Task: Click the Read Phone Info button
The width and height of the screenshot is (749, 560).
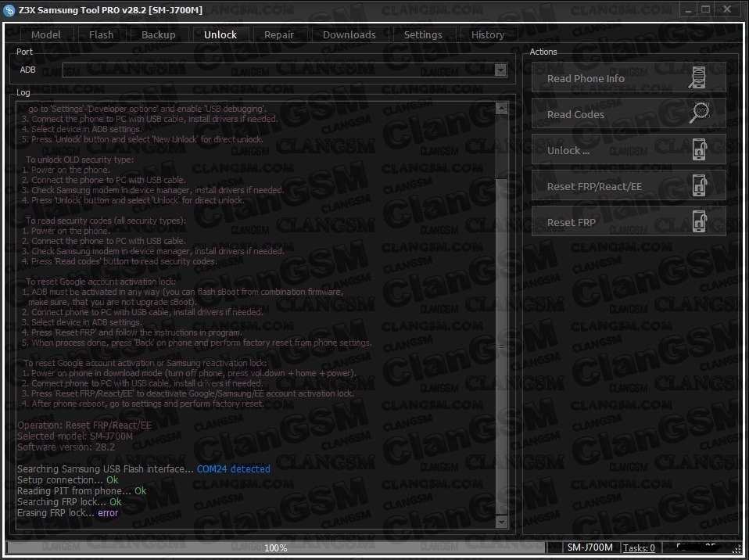Action: [629, 78]
